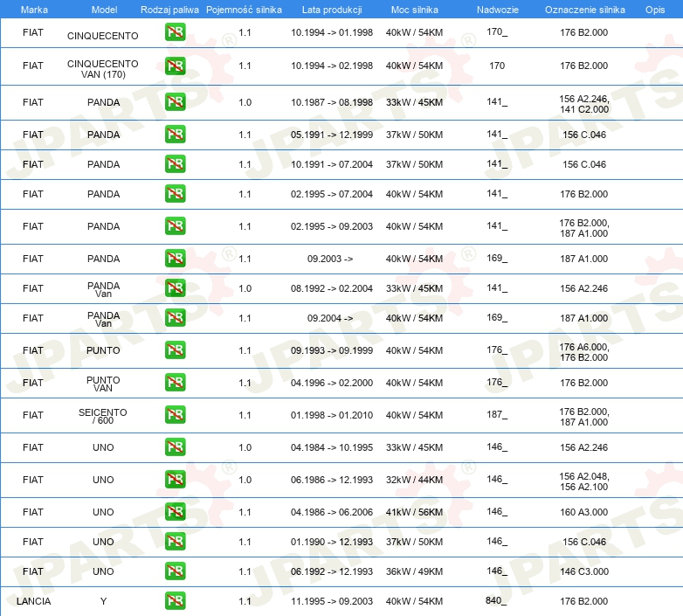Image resolution: width=683 pixels, height=616 pixels.
Task: Click the Moc silnika column header
Action: pos(414,10)
